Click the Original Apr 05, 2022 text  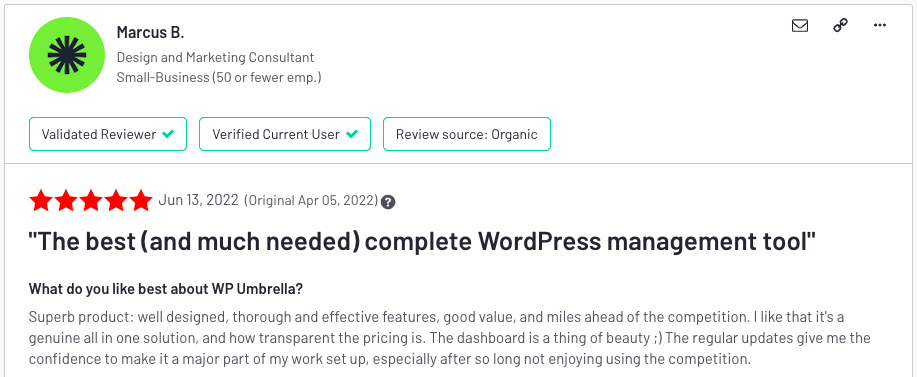point(311,200)
